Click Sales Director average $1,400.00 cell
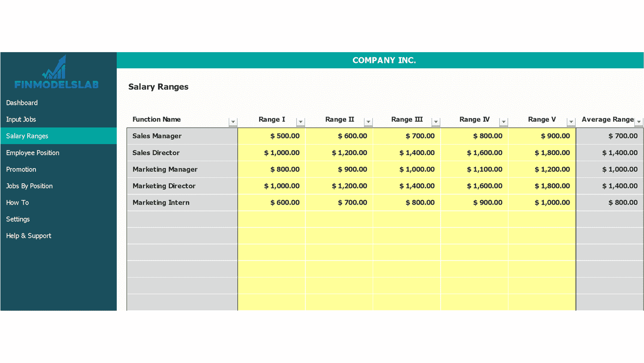 coord(610,152)
